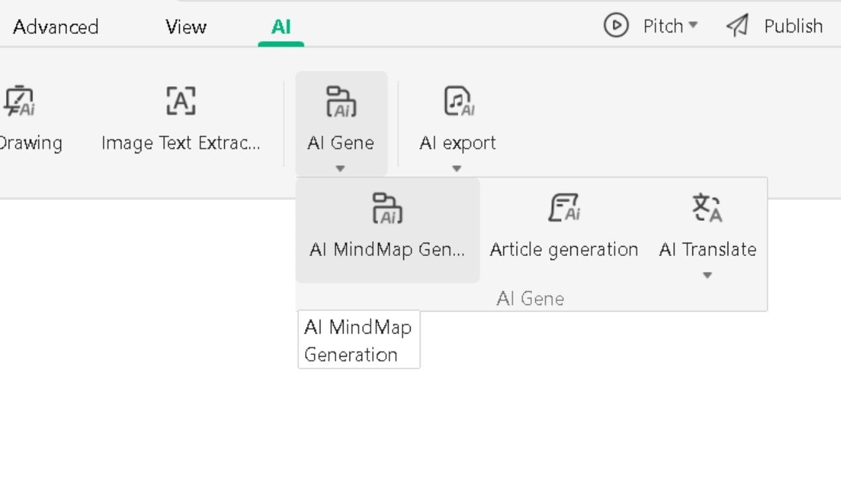This screenshot has width=841, height=504.
Task: Click the AI Gene toolbar icon
Action: tap(341, 101)
